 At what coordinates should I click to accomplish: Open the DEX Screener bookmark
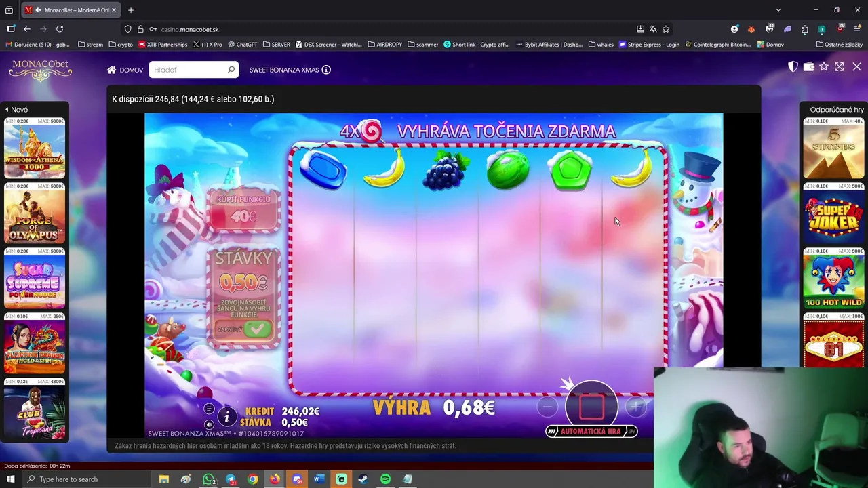(x=329, y=45)
